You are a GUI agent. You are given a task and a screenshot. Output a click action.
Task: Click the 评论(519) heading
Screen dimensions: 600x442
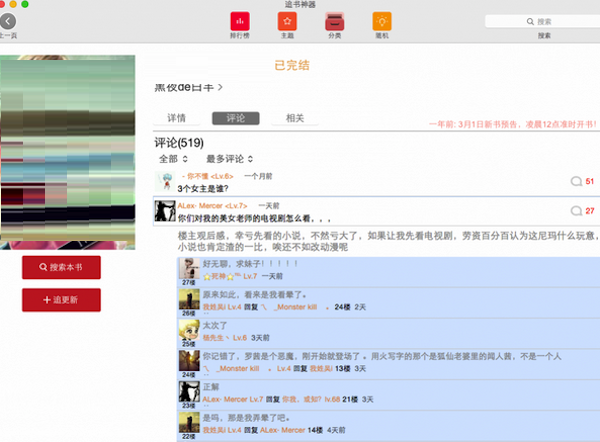click(179, 143)
